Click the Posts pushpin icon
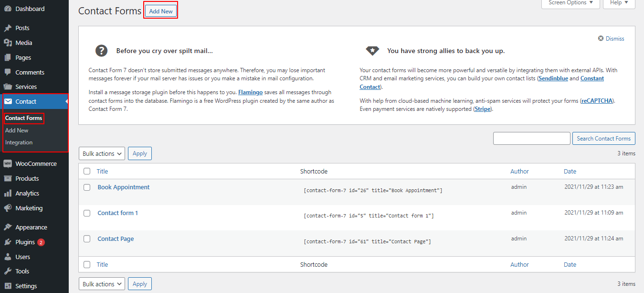 pyautogui.click(x=8, y=28)
